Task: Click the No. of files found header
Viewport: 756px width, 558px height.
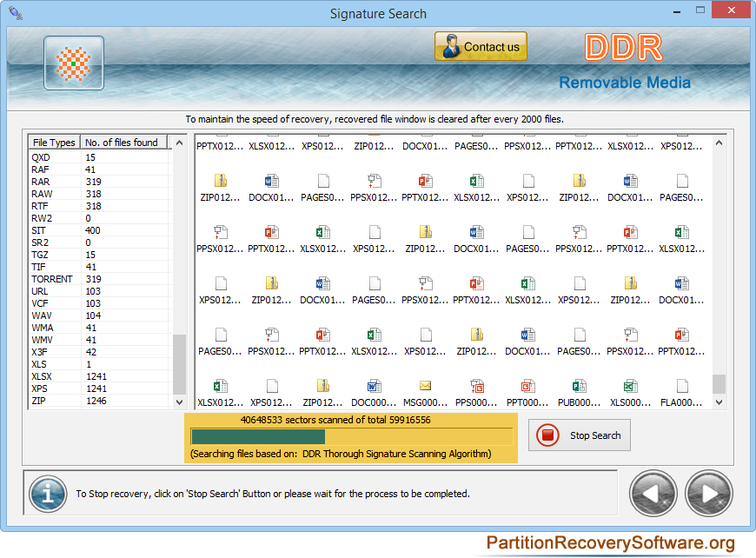Action: tap(122, 143)
